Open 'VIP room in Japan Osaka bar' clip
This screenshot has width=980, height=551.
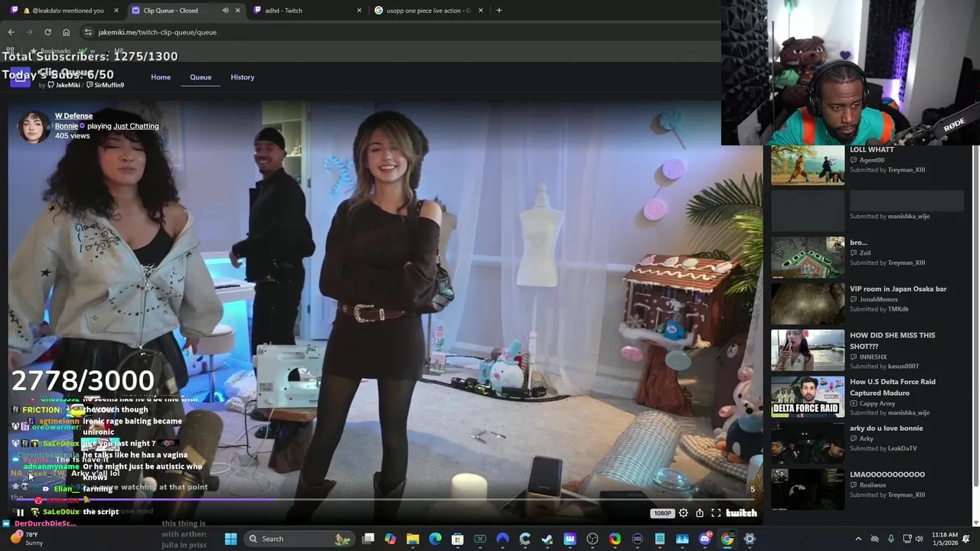point(898,289)
